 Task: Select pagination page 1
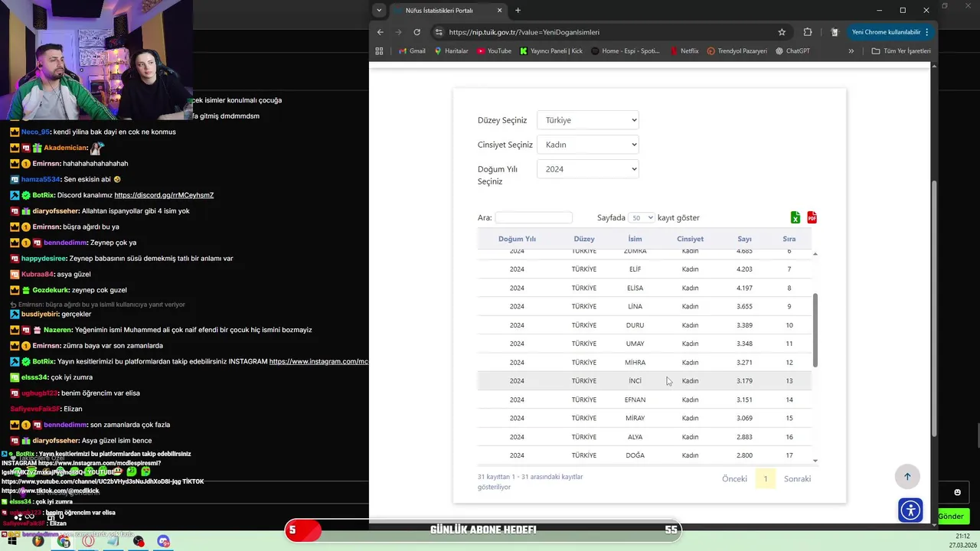pos(765,479)
